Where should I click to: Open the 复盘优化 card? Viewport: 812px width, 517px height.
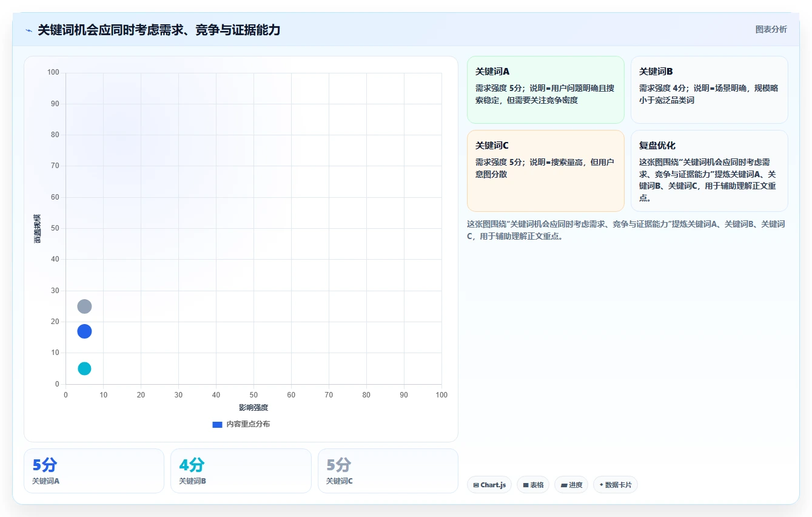point(709,171)
